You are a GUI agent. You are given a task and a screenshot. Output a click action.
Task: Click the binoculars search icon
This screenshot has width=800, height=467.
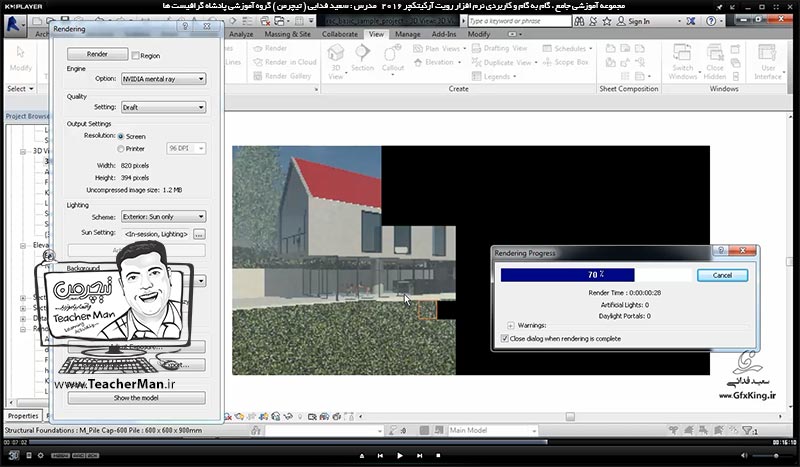point(579,21)
